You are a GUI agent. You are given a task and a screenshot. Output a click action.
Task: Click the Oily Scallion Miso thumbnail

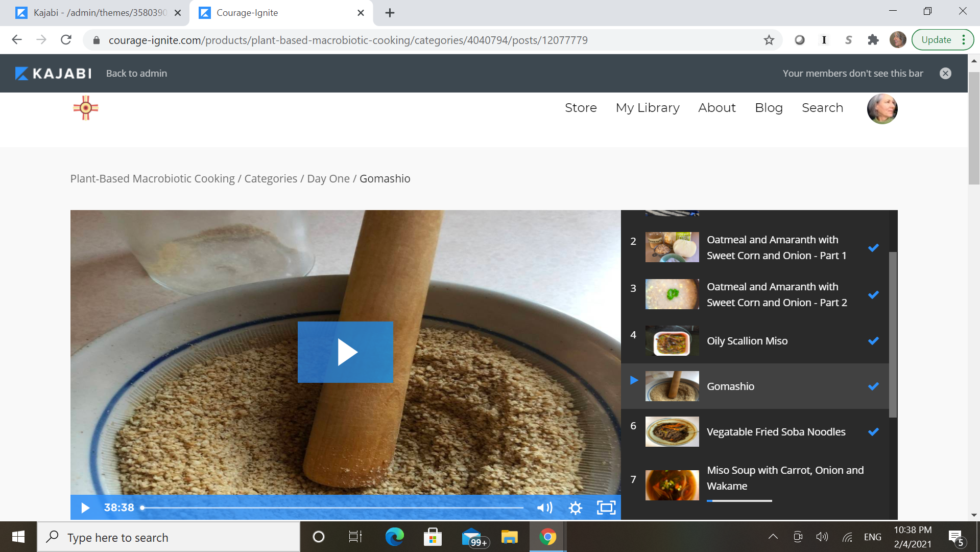pyautogui.click(x=672, y=341)
